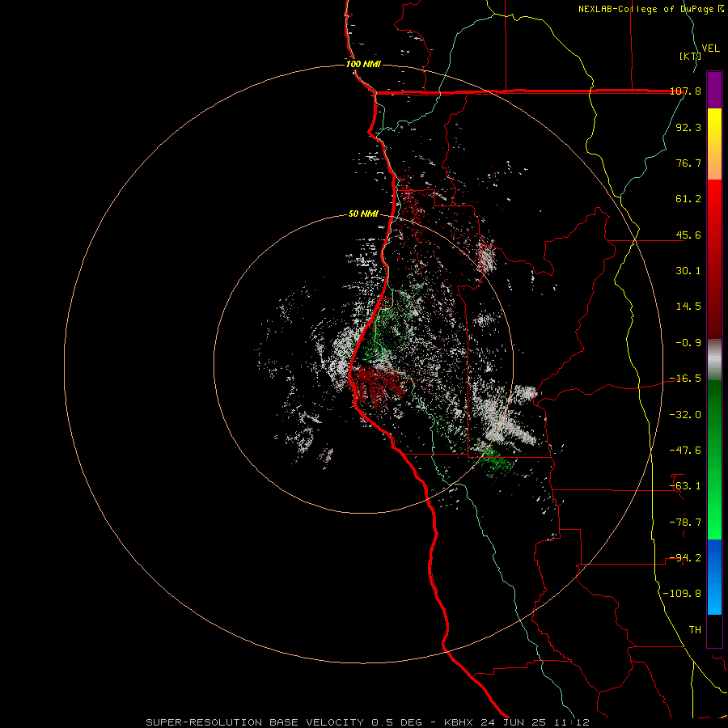
Task: Click the 107.8 value on the velocity scale
Action: pyautogui.click(x=685, y=91)
